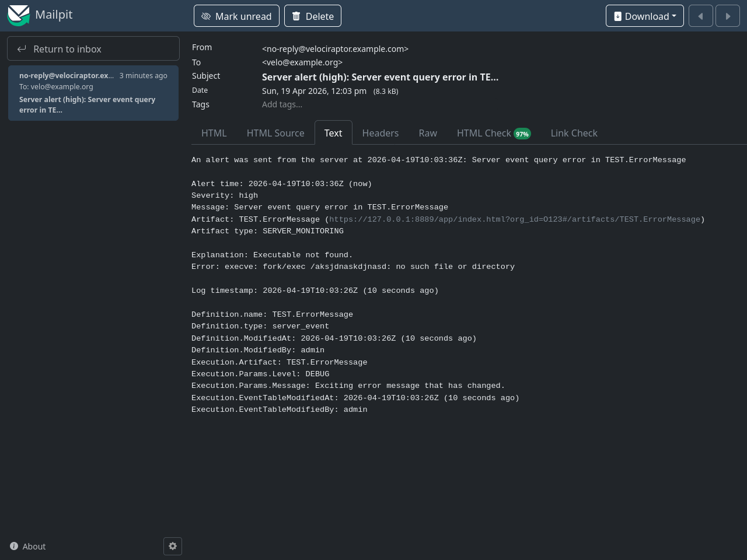Viewport: 747px width, 560px height.
Task: Click the subject line Server alert (high)
Action: tap(380, 77)
